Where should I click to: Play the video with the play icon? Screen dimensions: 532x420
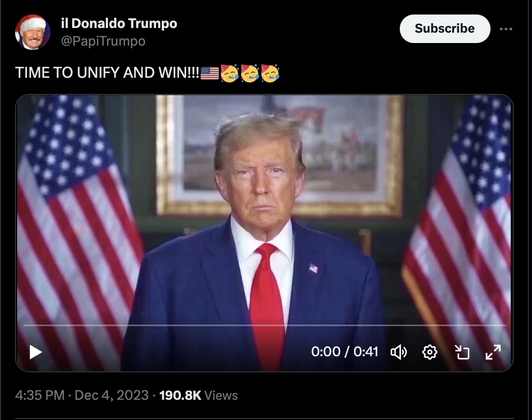[36, 352]
